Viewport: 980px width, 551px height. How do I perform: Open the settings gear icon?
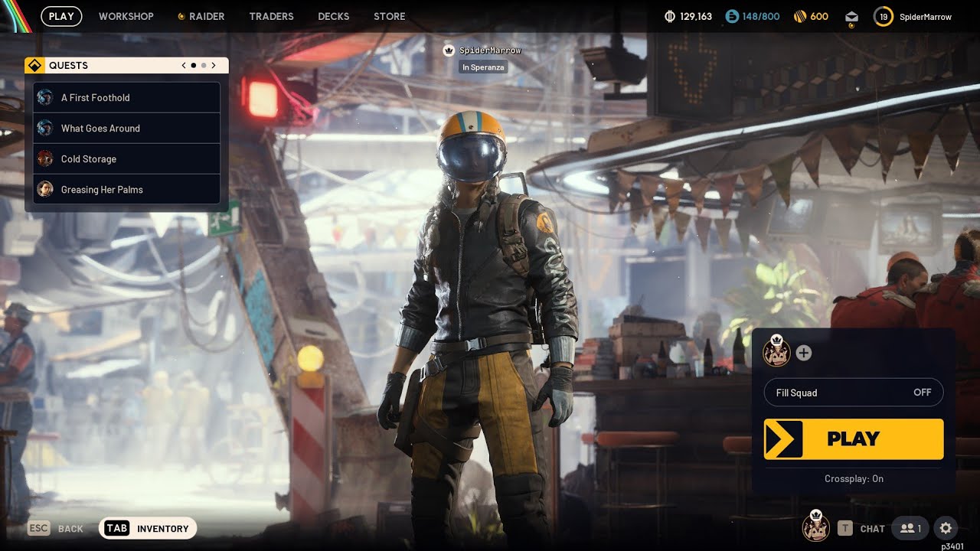pyautogui.click(x=946, y=528)
